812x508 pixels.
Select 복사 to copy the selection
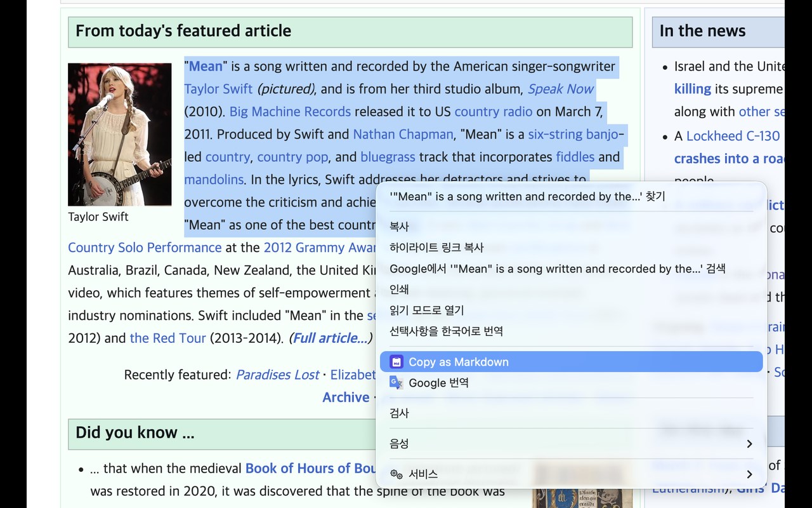tap(398, 227)
